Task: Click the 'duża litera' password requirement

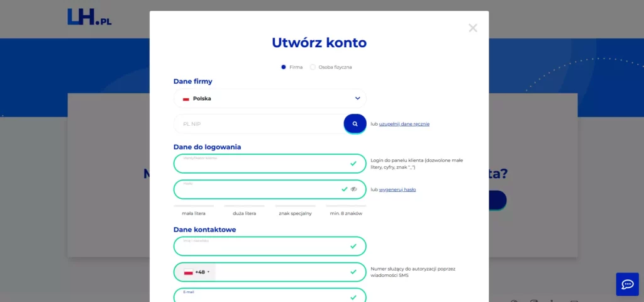Action: click(x=245, y=214)
